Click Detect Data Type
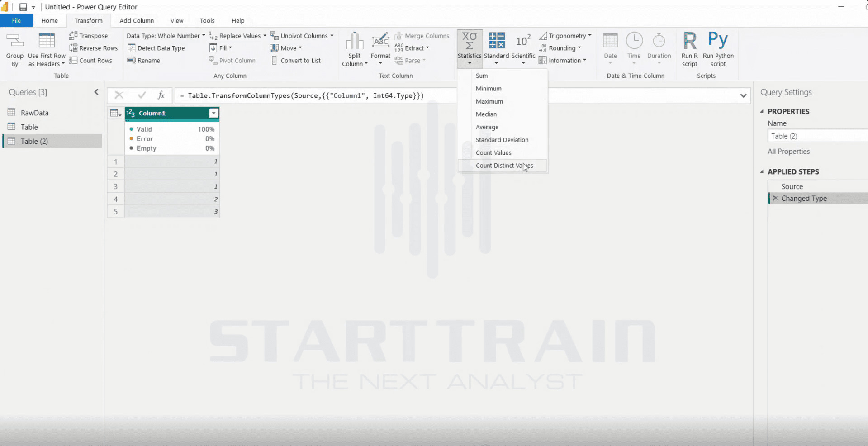Viewport: 868px width, 446px height. tap(156, 48)
